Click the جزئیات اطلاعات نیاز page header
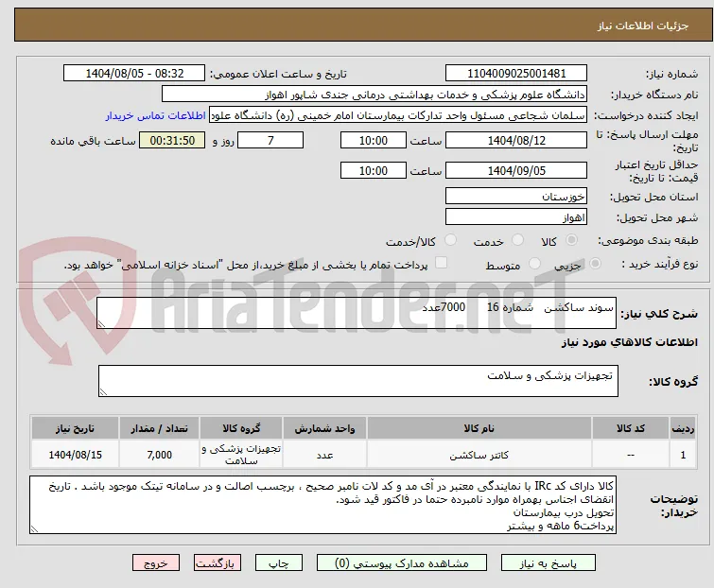 pyautogui.click(x=642, y=26)
